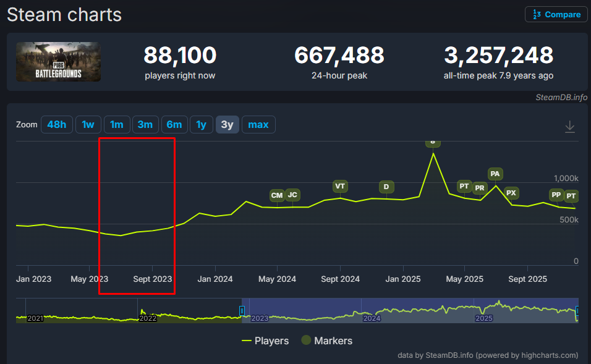Viewport: 591px width, 364px height.
Task: Click the 1,000k y-axis label
Action: (x=566, y=178)
